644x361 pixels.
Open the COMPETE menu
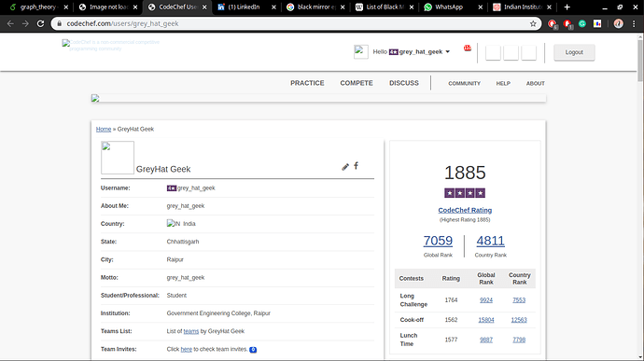pos(357,83)
